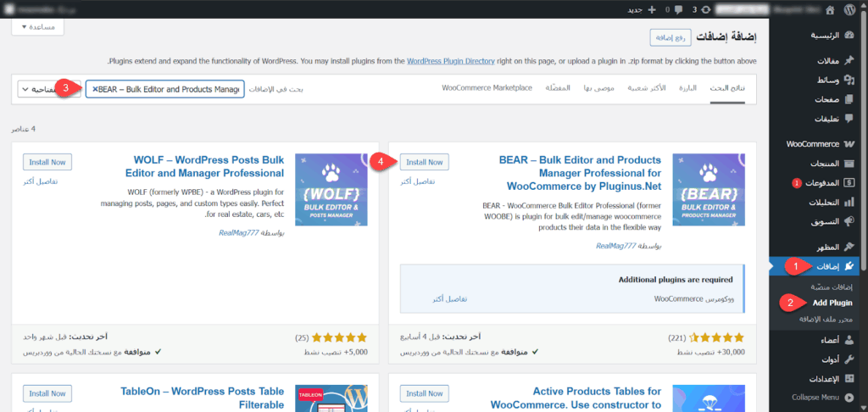Open Marketing (التسويق) megaphone icon
This screenshot has height=412, width=868.
tap(849, 221)
